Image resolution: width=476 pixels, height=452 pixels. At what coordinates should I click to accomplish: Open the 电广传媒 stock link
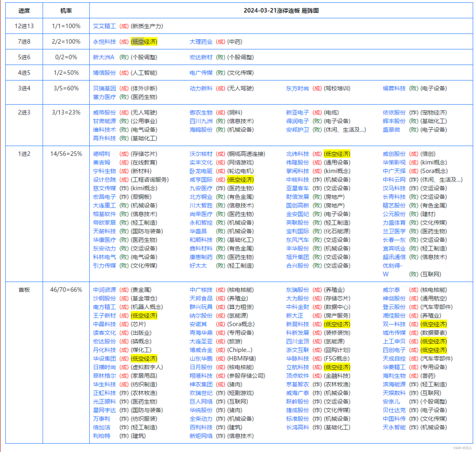tap(201, 73)
